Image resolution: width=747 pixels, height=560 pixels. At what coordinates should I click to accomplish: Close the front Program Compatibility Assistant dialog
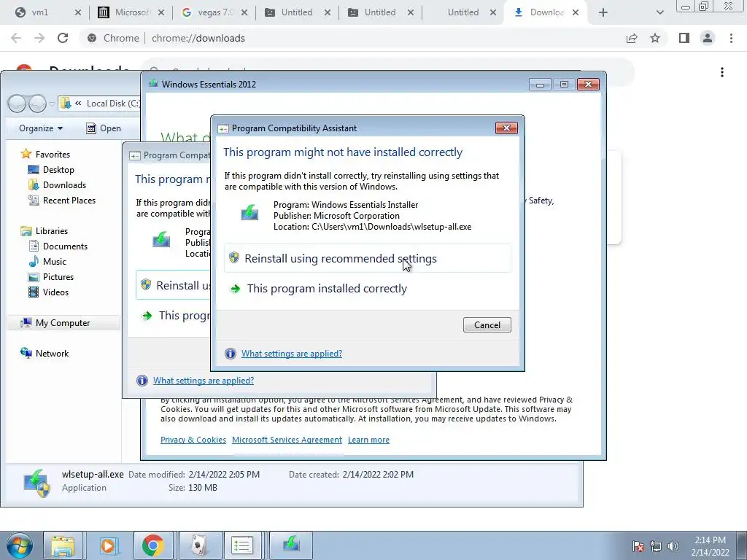point(506,128)
